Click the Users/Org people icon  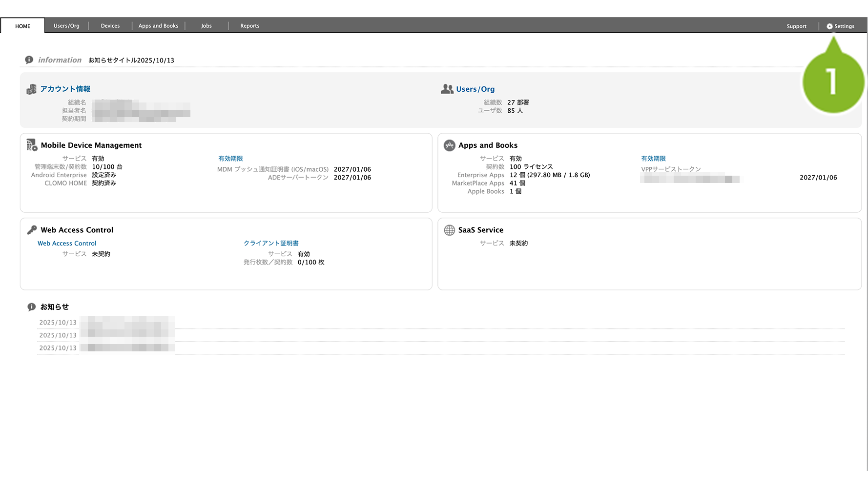point(447,89)
